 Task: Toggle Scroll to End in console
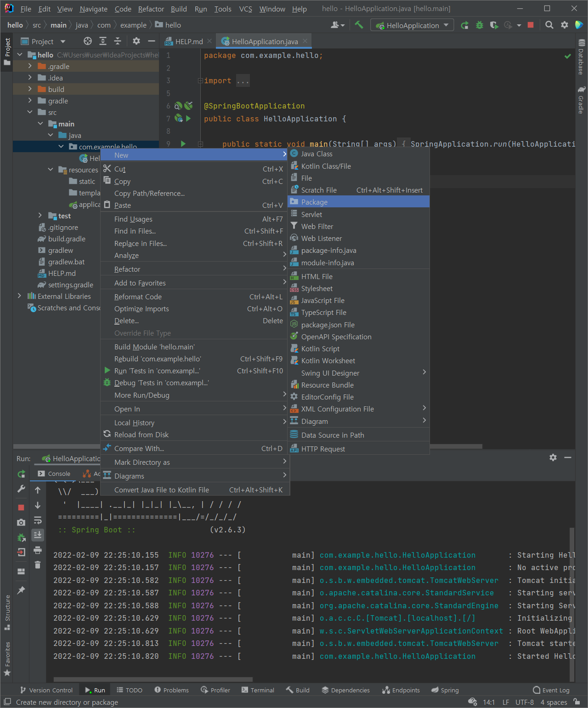[38, 535]
